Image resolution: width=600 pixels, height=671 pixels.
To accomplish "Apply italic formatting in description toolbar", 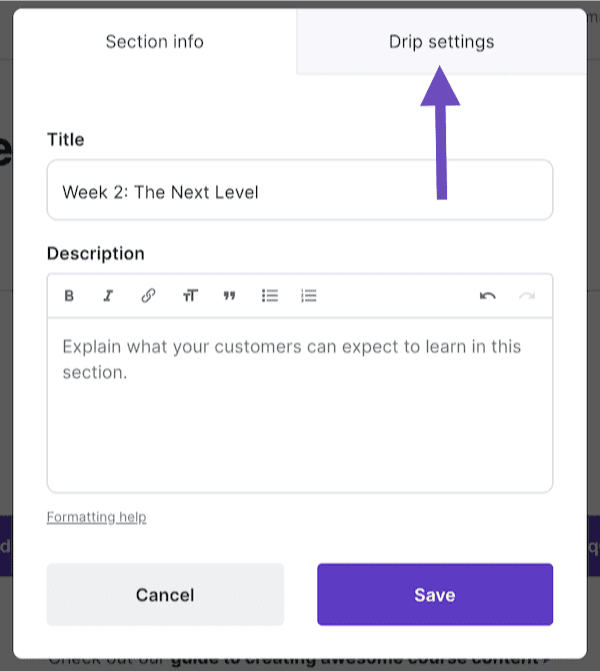I will [108, 296].
